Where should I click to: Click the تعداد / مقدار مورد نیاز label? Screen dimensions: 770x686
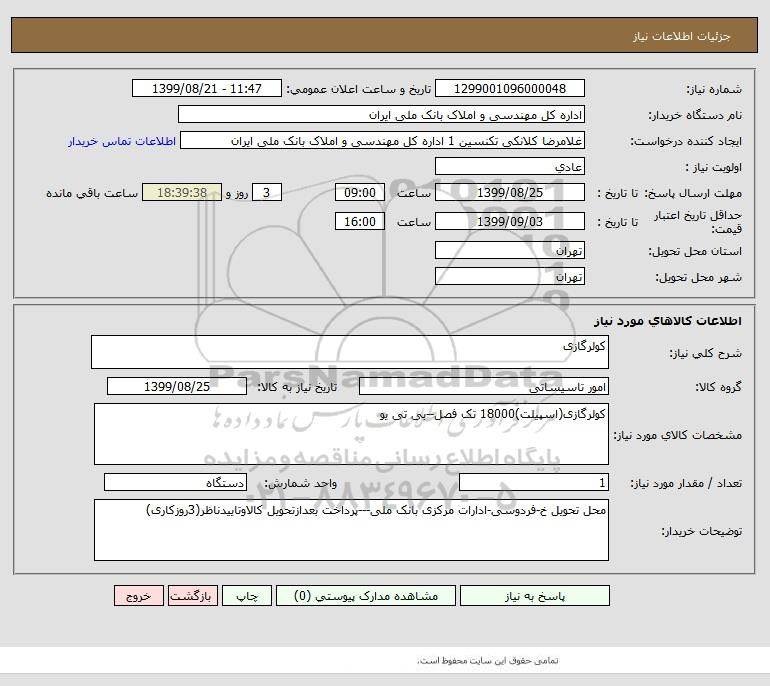coord(686,484)
